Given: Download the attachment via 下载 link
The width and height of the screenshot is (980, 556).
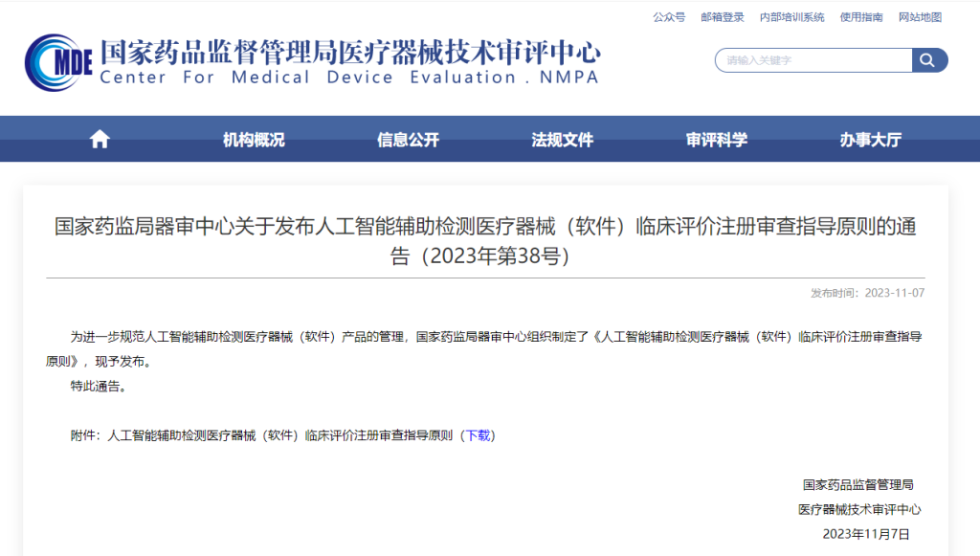Looking at the screenshot, I should pos(478,435).
